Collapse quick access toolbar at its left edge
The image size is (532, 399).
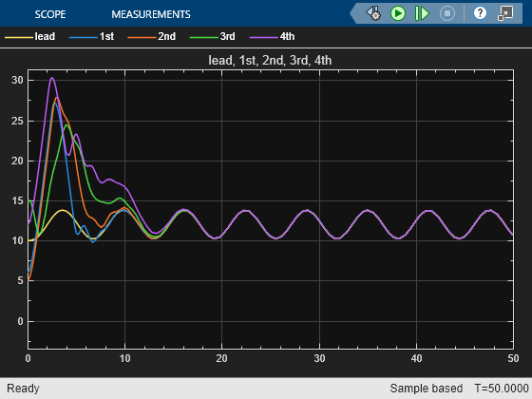tap(353, 13)
